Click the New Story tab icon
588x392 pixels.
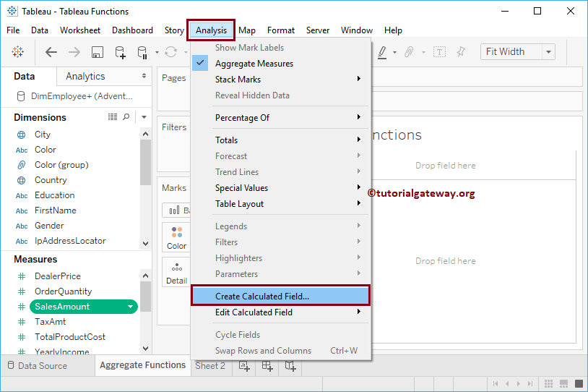290,366
